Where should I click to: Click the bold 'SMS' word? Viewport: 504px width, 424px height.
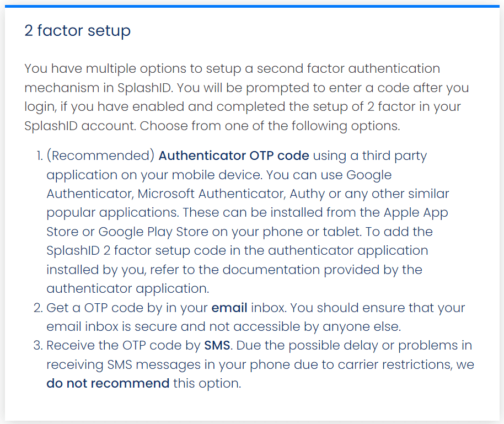[x=217, y=345]
